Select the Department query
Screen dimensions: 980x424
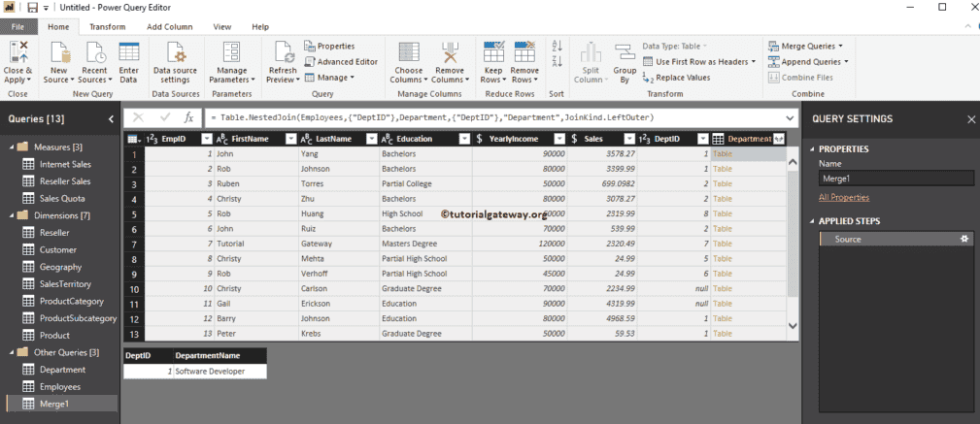[62, 370]
